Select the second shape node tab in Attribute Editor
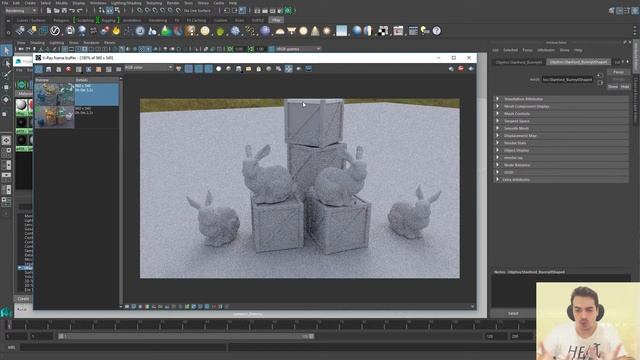Viewport: 640px width, 360px height. click(578, 62)
